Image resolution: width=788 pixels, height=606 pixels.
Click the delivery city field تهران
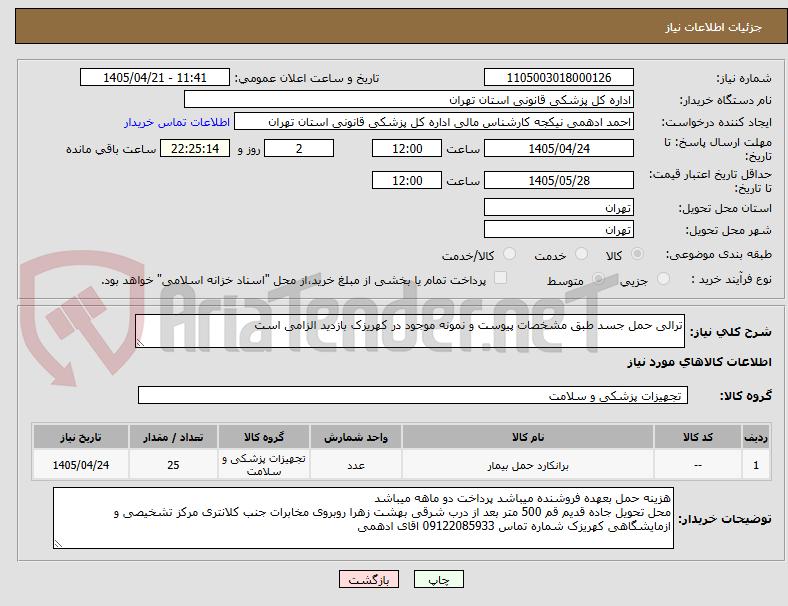pos(559,229)
